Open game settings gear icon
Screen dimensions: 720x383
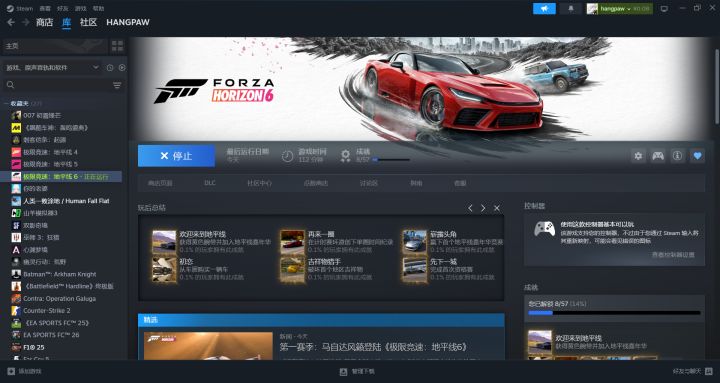pos(638,156)
